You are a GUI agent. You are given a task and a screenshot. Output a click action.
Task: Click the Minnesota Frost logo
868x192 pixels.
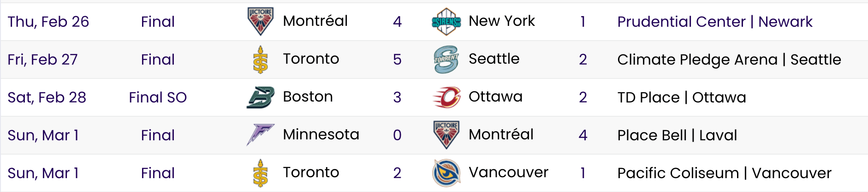point(261,135)
